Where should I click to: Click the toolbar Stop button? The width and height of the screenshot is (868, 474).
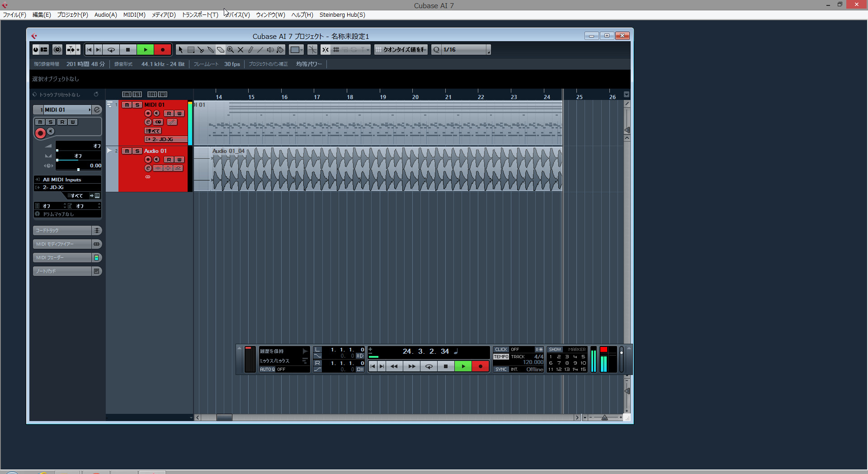click(128, 50)
